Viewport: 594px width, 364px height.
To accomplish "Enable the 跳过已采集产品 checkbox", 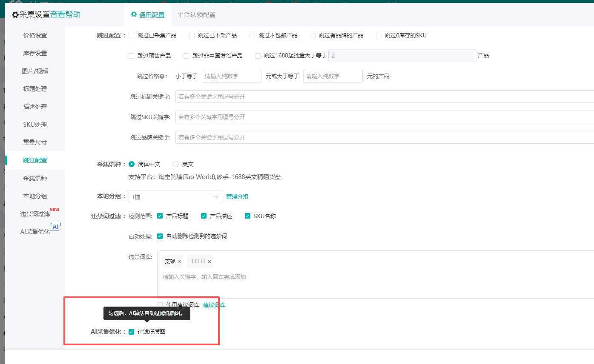I will (x=132, y=36).
